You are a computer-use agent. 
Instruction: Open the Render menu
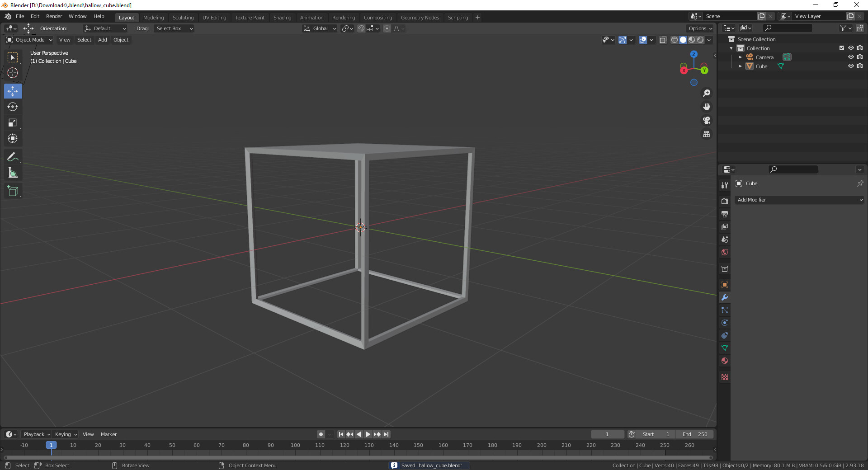click(x=54, y=16)
